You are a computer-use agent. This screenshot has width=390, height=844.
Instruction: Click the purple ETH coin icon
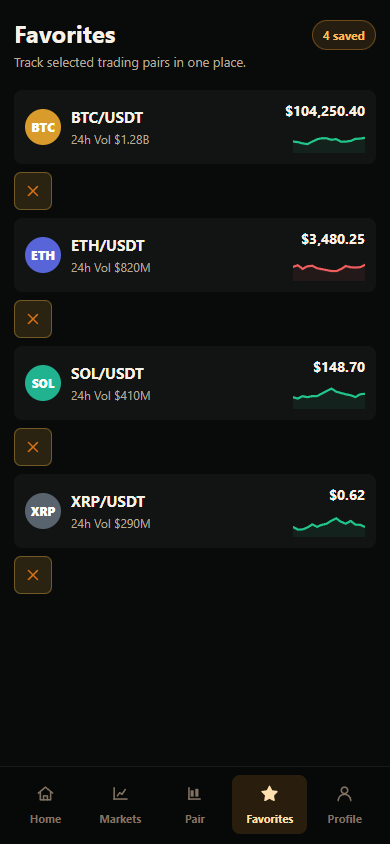click(43, 255)
